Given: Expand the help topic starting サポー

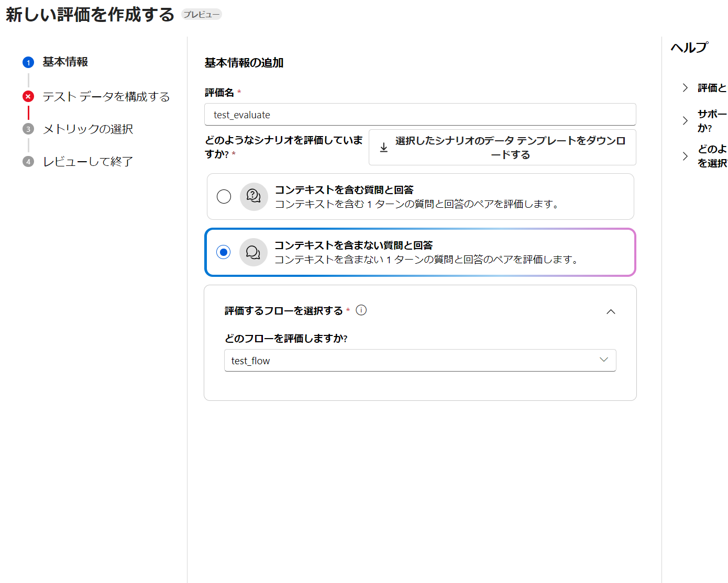Looking at the screenshot, I should click(685, 120).
